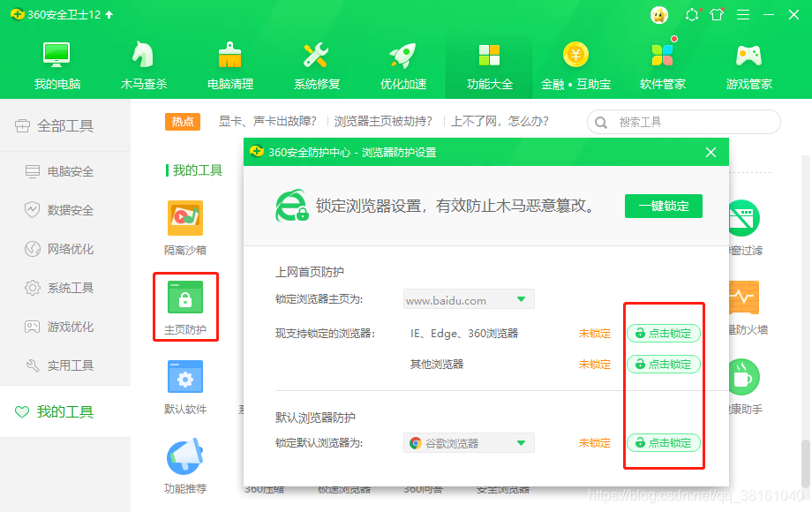Viewport: 812px width, 512px height.
Task: Click the 热点 tag
Action: point(183,122)
